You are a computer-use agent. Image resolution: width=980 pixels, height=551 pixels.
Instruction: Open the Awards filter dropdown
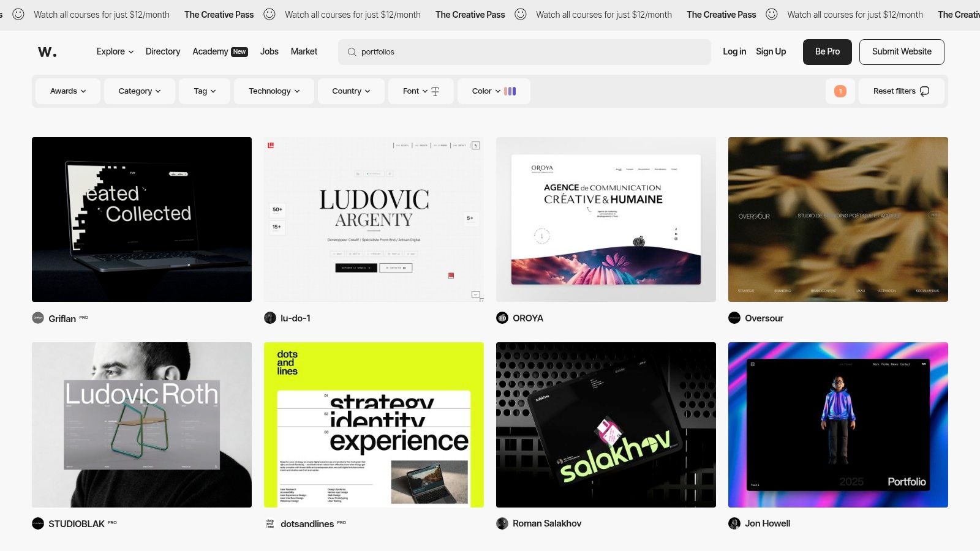coord(67,91)
